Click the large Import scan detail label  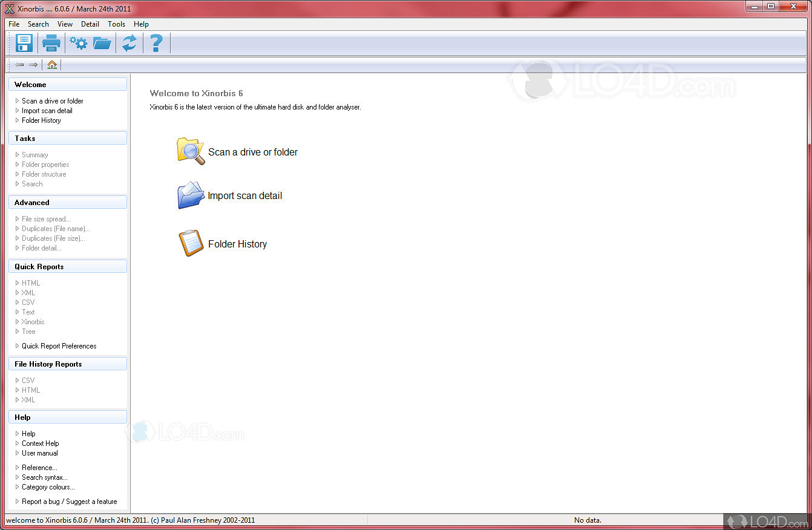(245, 196)
